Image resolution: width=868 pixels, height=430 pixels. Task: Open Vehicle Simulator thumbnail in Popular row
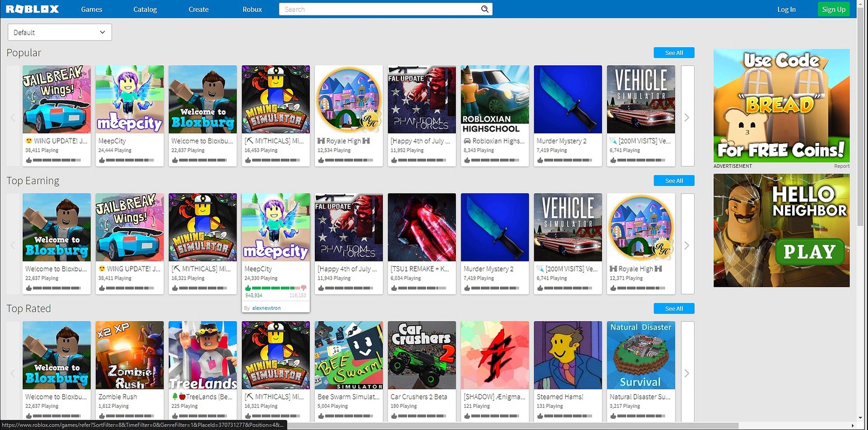coord(641,99)
